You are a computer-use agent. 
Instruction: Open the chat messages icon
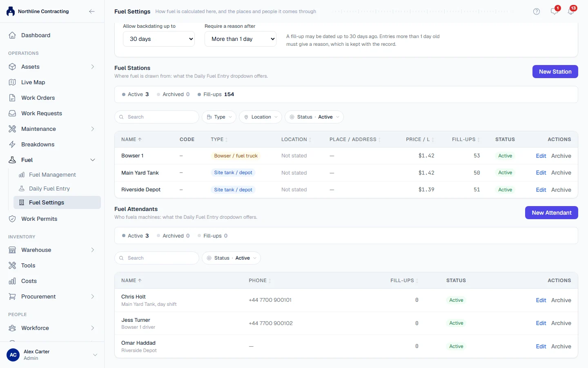pos(554,11)
